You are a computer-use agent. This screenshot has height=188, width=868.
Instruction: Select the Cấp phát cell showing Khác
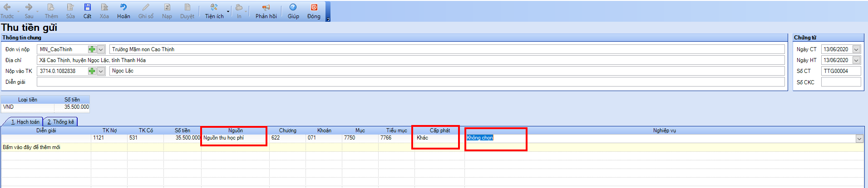[436, 138]
